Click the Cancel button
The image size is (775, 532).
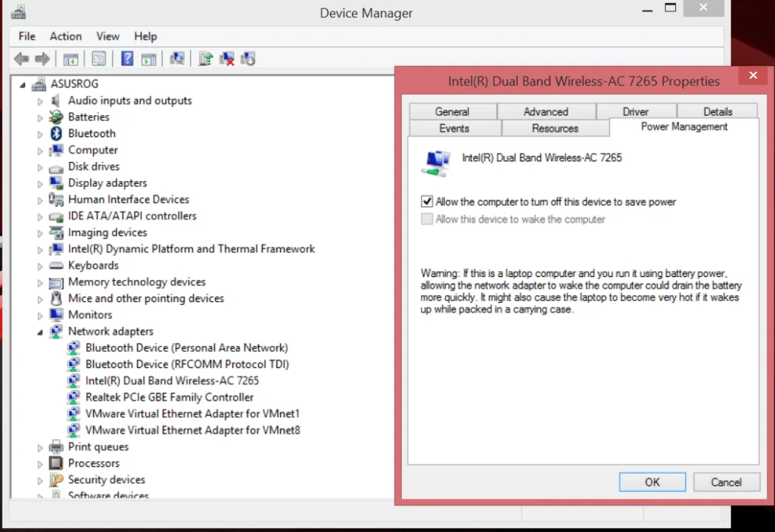[x=726, y=482]
